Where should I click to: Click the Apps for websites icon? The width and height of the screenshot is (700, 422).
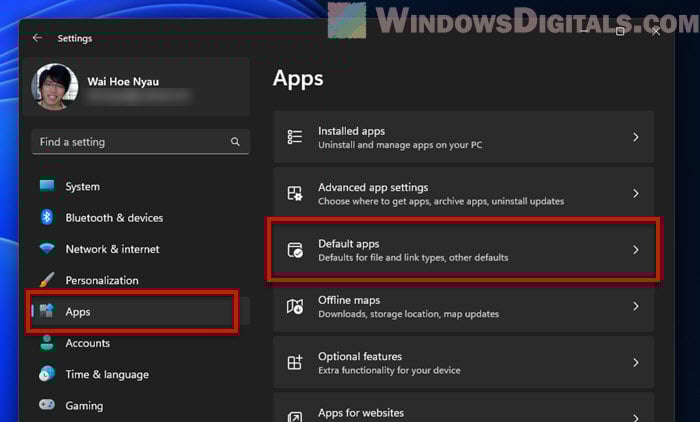click(295, 417)
